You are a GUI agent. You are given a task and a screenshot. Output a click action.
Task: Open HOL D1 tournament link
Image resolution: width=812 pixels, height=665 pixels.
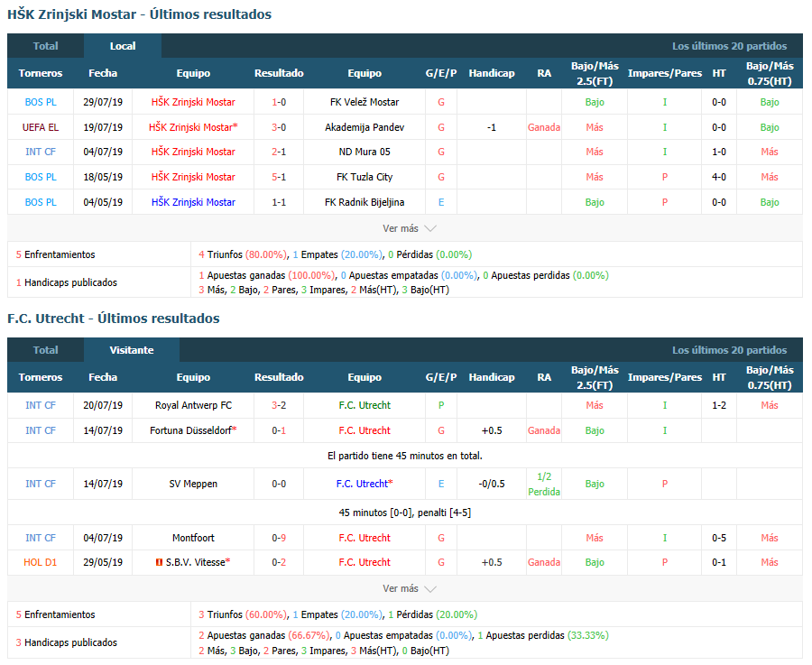[x=41, y=562]
